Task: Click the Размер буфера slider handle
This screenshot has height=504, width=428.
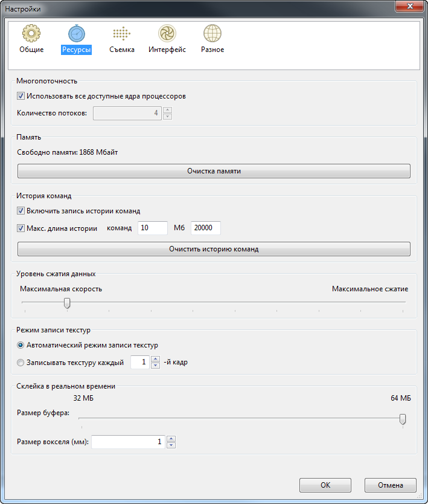Action: 403,419
